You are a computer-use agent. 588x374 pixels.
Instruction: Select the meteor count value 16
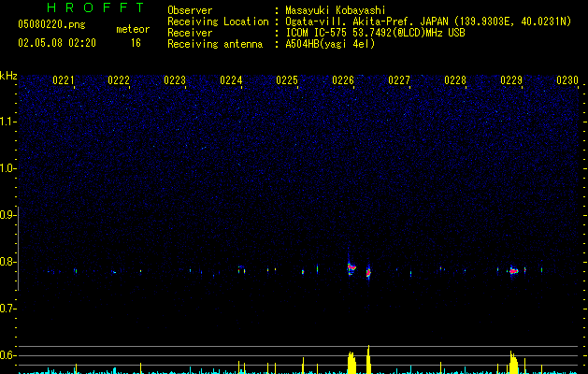click(x=136, y=43)
